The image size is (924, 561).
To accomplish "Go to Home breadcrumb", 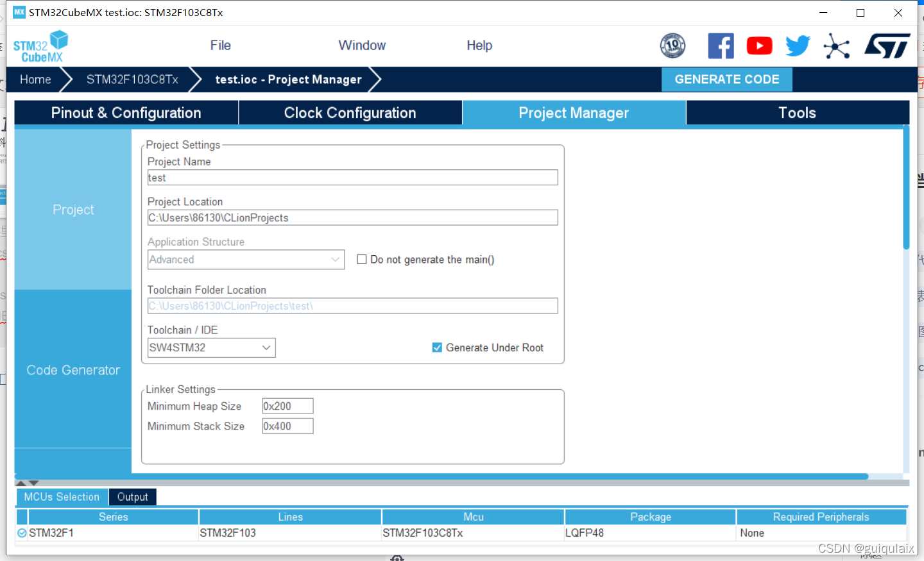I will [35, 80].
